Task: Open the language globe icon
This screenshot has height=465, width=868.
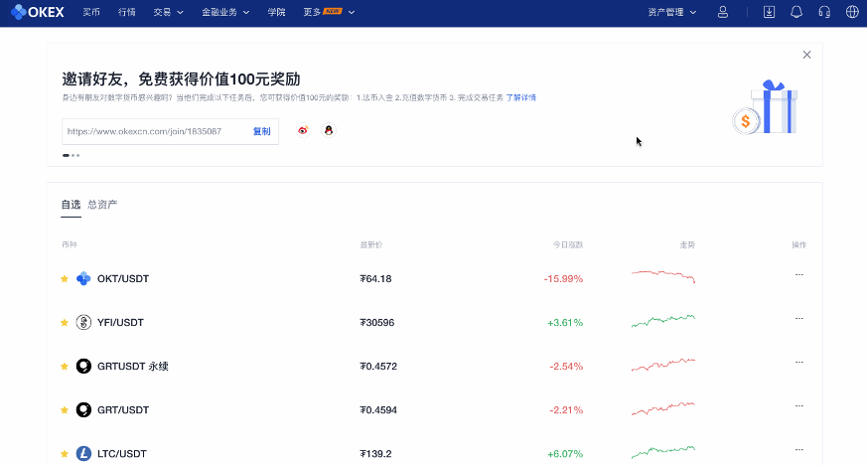Action: 852,12
